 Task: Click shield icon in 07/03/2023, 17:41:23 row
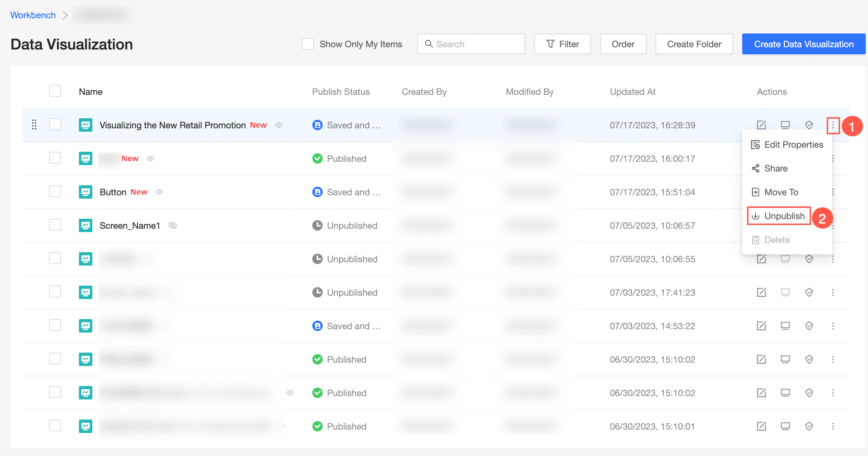[x=809, y=292]
